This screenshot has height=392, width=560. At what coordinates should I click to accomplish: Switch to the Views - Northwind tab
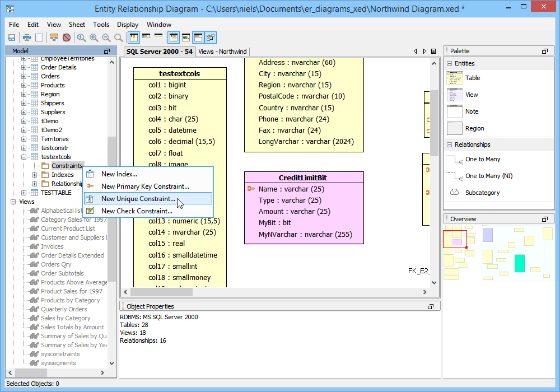tap(222, 52)
